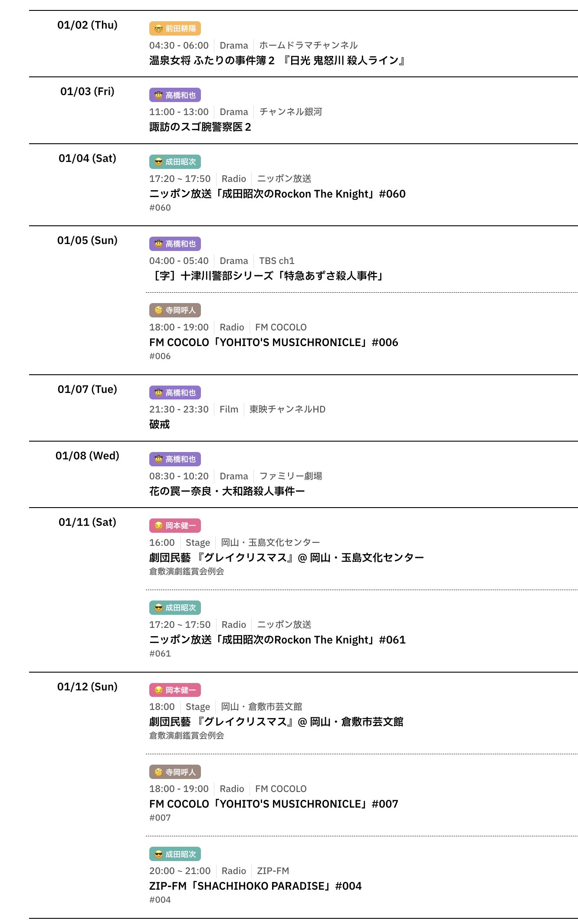Click the emoji on the 寺岡呼人 badge above MUSICHRONICLE #006
This screenshot has height=924, width=578.
pyautogui.click(x=158, y=310)
